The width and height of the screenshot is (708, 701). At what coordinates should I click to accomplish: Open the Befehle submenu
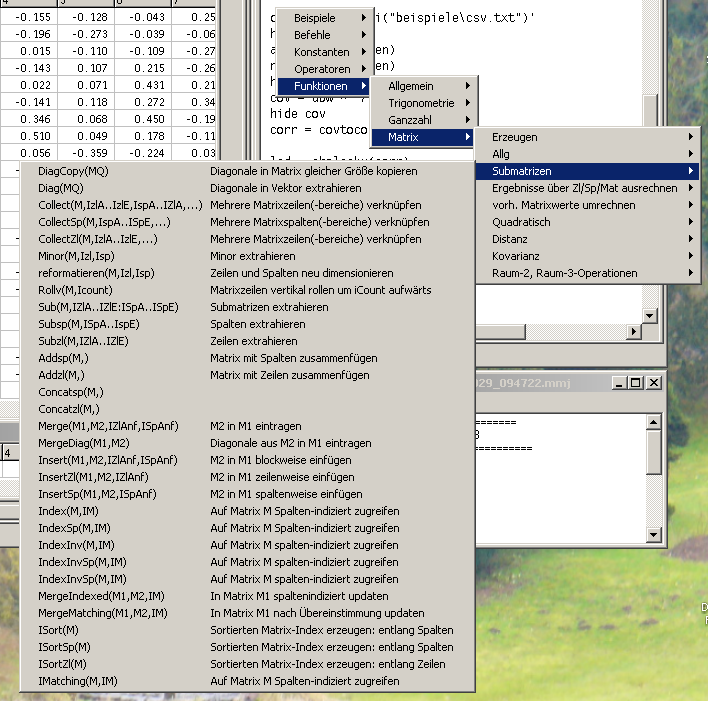(x=325, y=35)
